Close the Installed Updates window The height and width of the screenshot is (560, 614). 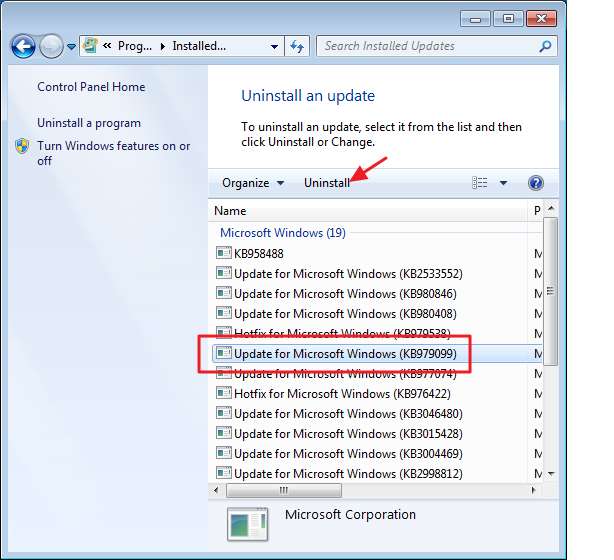[541, 18]
